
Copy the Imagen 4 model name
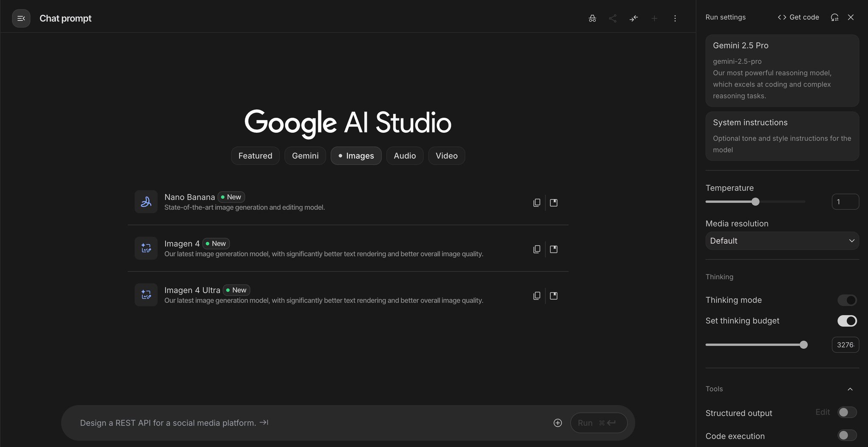pos(537,249)
